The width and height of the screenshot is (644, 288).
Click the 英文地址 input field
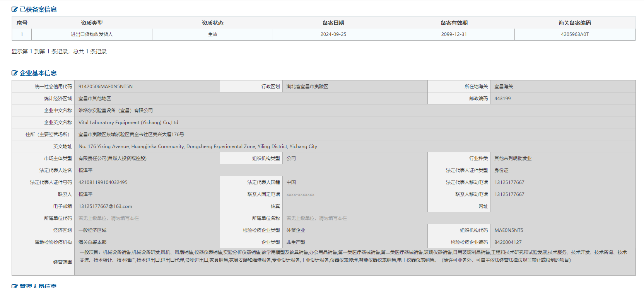pos(354,147)
